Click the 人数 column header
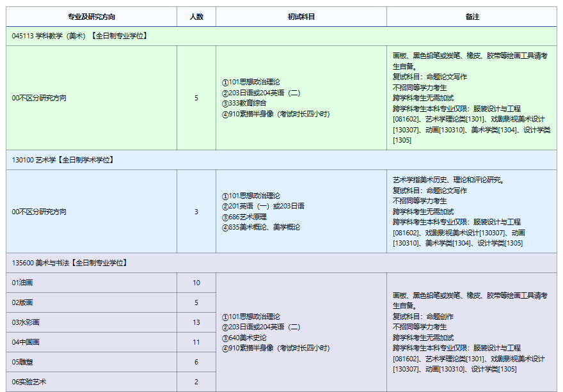Viewport: 563px width, 392px height. (x=196, y=17)
